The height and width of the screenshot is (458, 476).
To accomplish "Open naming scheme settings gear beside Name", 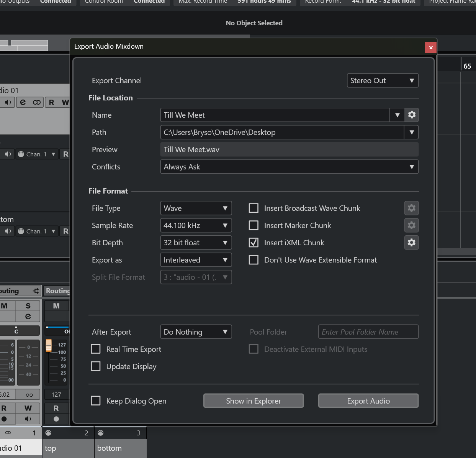I will coord(412,115).
